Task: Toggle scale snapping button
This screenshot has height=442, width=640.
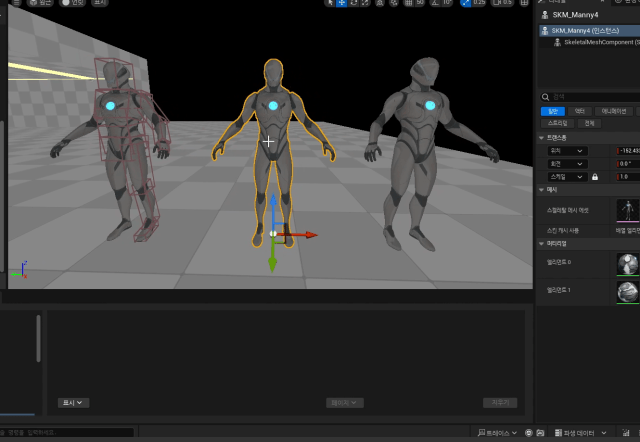Action: pos(465,2)
